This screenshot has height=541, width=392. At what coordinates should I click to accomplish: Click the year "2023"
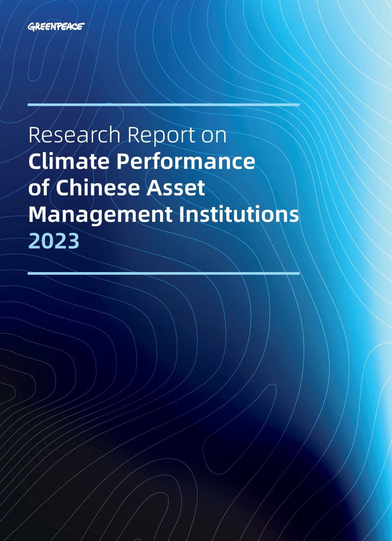coord(54,241)
